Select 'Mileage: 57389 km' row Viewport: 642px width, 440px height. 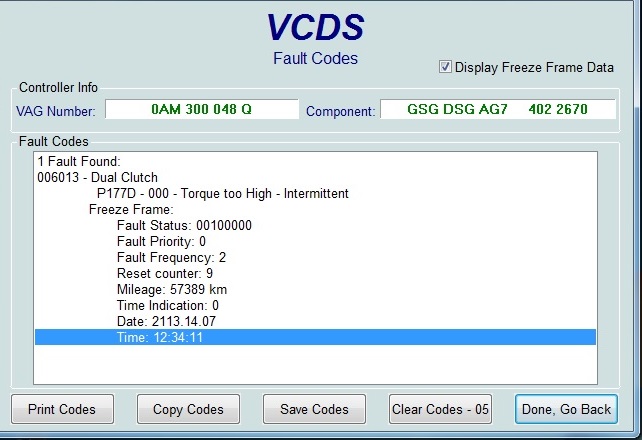click(315, 289)
